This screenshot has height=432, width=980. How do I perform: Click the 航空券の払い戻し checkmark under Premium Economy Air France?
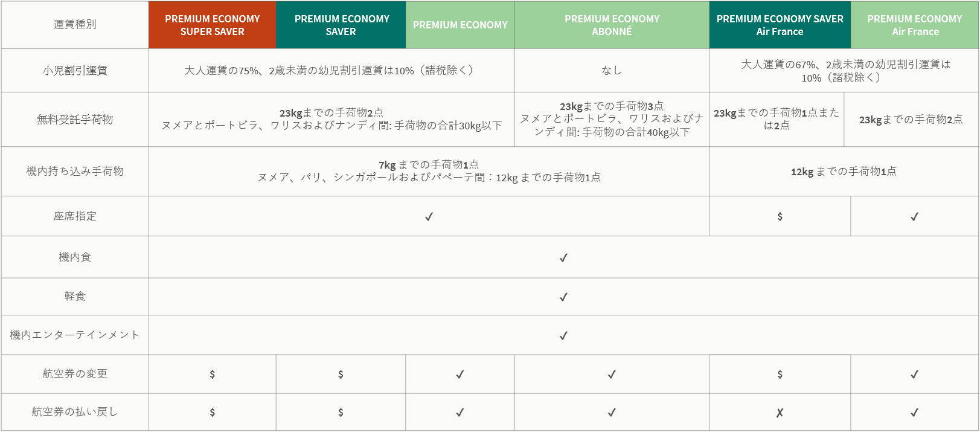(914, 412)
